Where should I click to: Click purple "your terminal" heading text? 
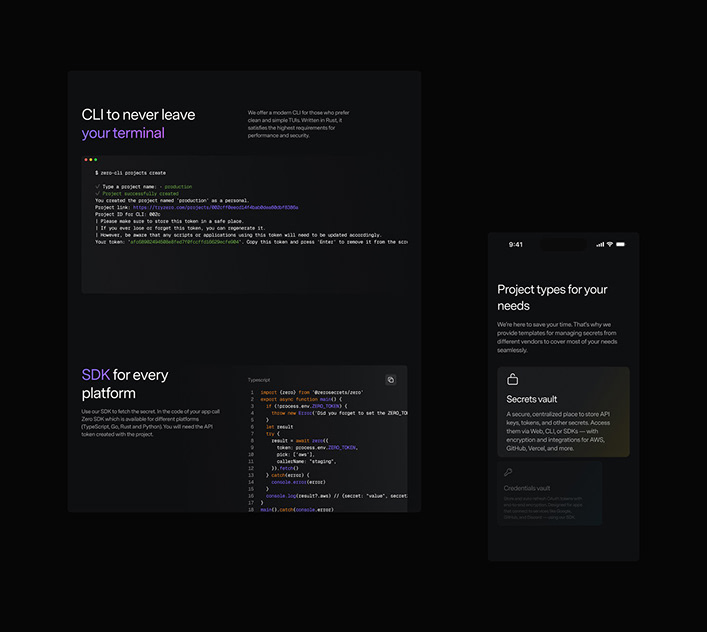pyautogui.click(x=123, y=133)
